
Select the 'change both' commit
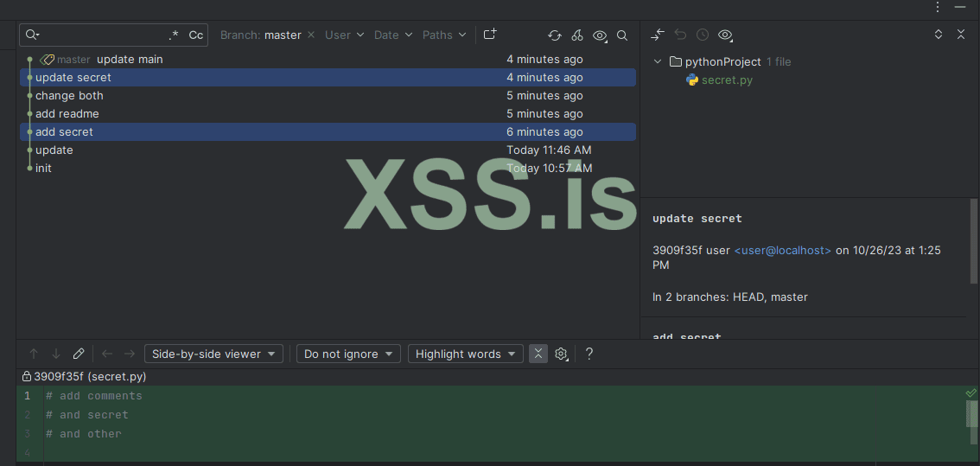click(x=328, y=96)
